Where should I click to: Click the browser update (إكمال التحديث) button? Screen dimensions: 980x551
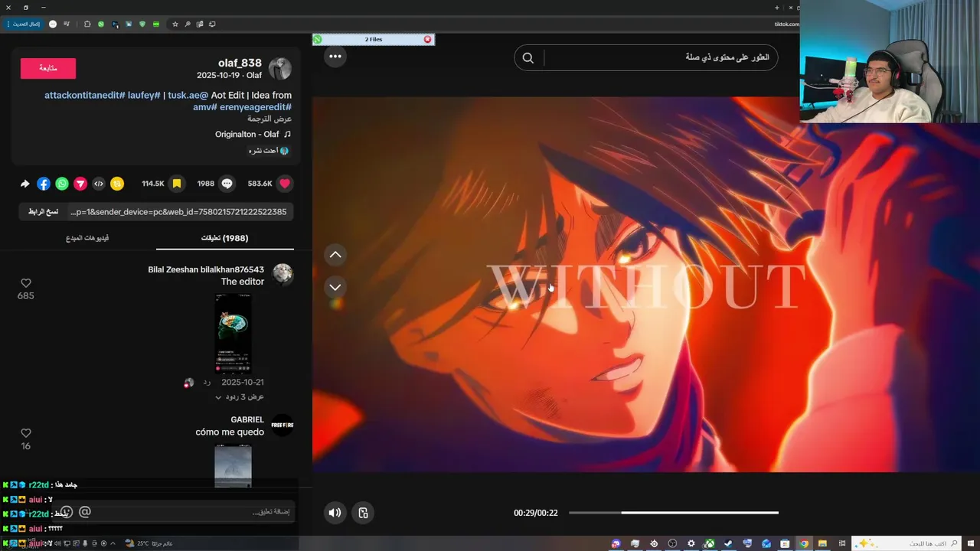(x=23, y=24)
